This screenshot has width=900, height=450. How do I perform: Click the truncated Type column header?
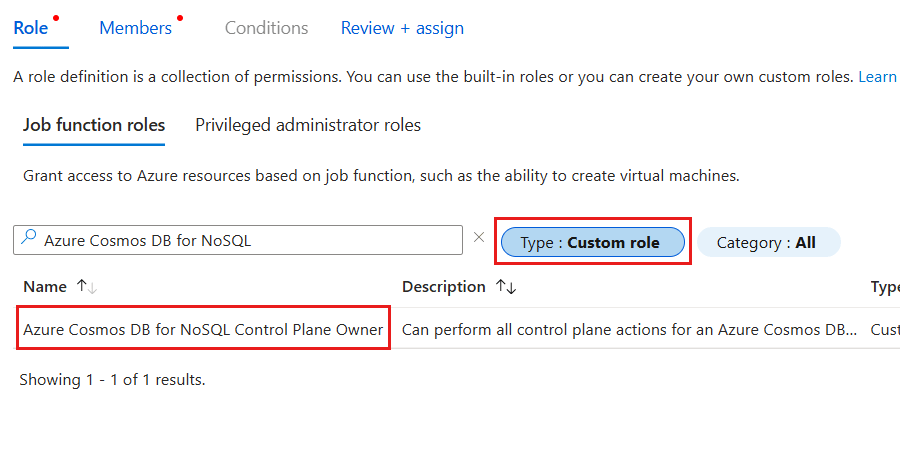[x=885, y=287]
